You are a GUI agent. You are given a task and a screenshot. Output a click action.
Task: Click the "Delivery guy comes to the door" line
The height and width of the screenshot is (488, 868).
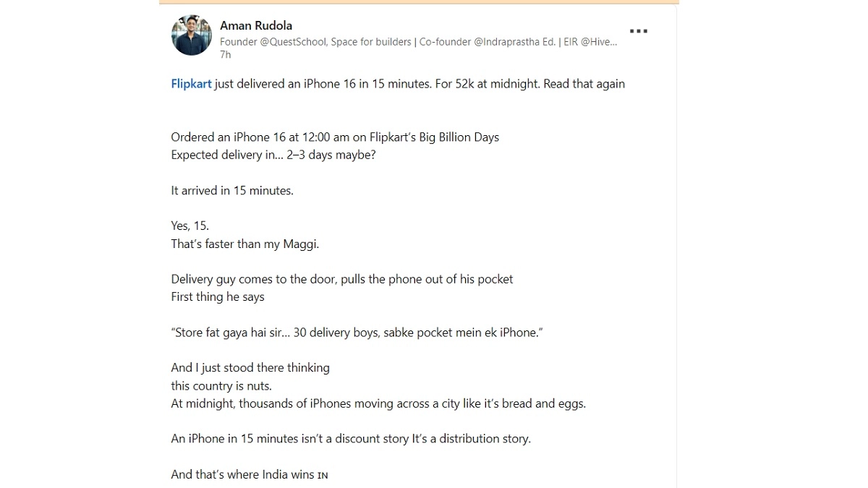click(x=341, y=279)
